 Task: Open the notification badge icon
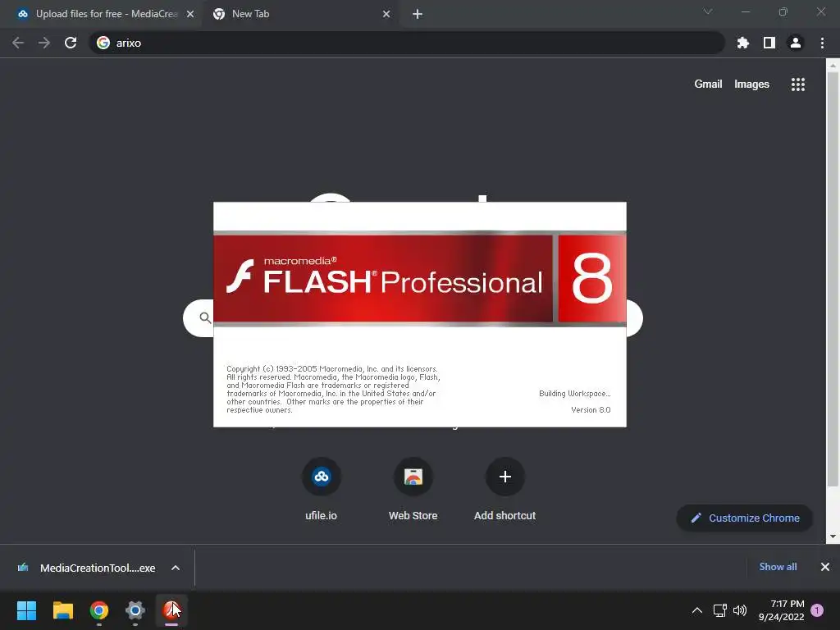tap(817, 610)
